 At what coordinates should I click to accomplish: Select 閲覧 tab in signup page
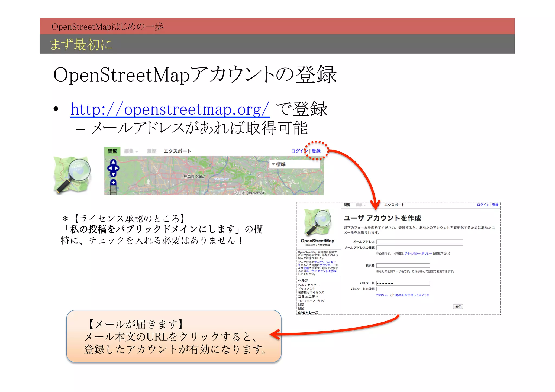coord(347,205)
